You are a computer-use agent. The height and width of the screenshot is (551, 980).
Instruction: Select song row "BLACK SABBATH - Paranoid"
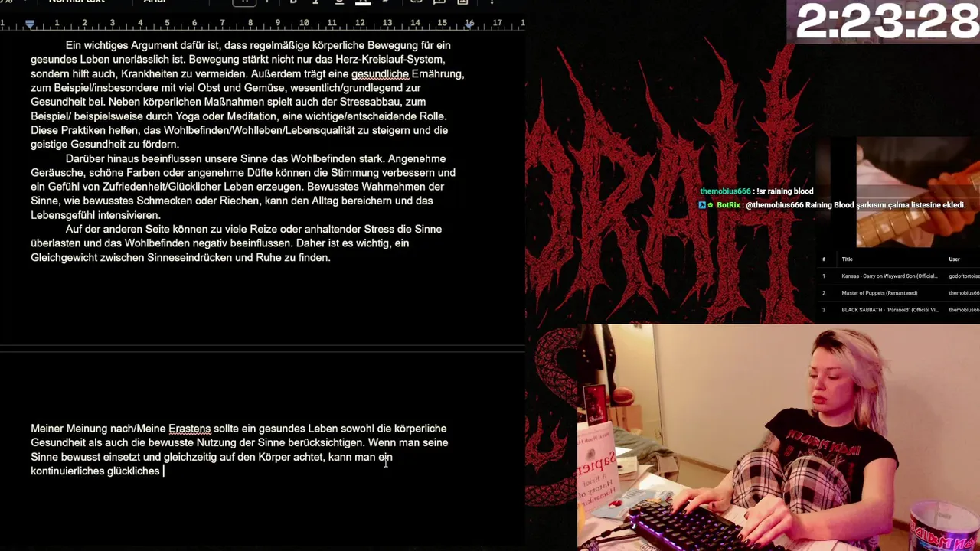pos(897,310)
